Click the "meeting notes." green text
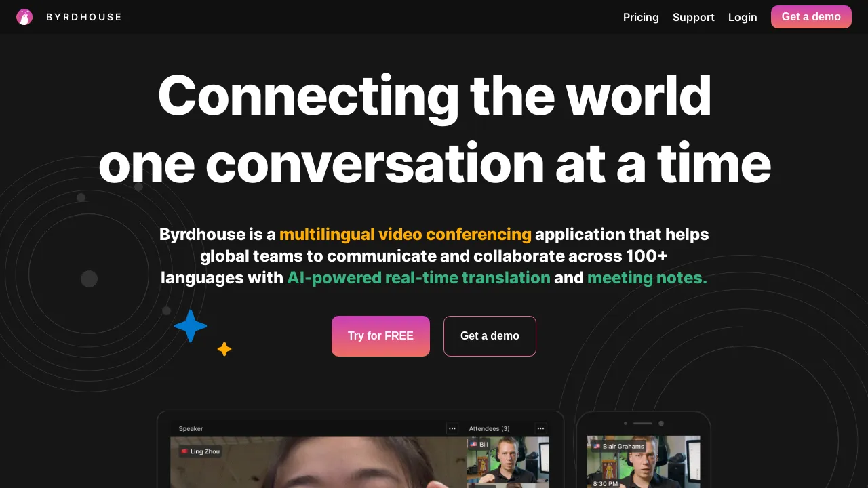 coord(647,278)
